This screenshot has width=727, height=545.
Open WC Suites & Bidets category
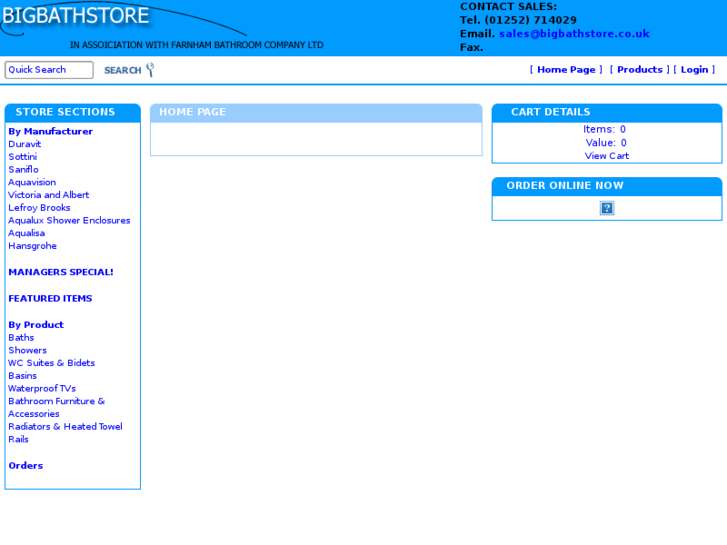[51, 363]
